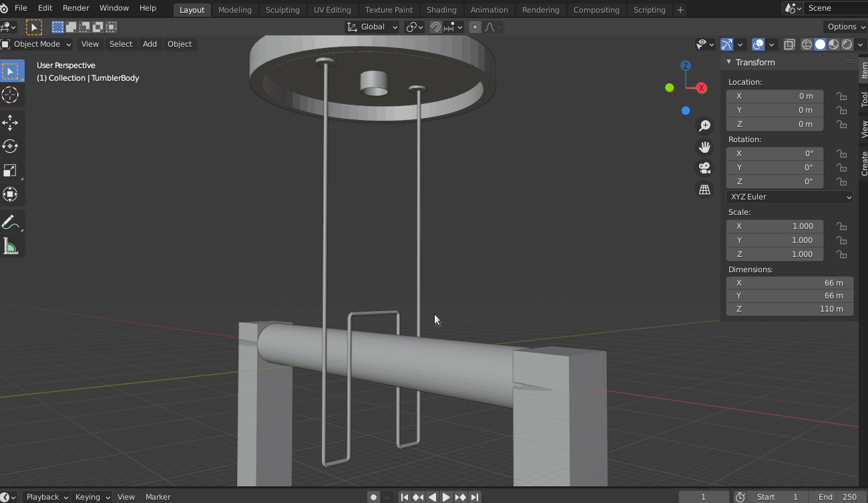Open the timeline Marker menu
The height and width of the screenshot is (503, 868).
158,497
